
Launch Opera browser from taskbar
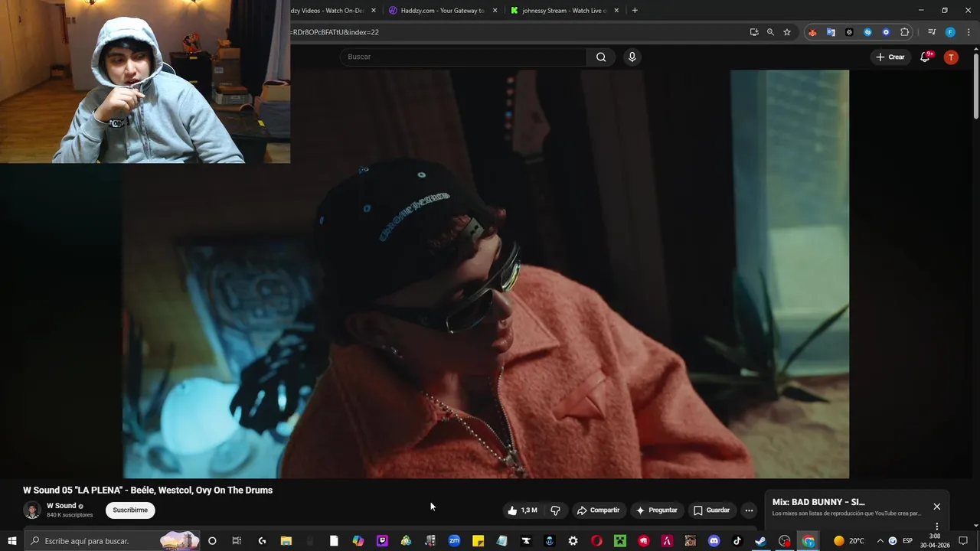(x=596, y=541)
